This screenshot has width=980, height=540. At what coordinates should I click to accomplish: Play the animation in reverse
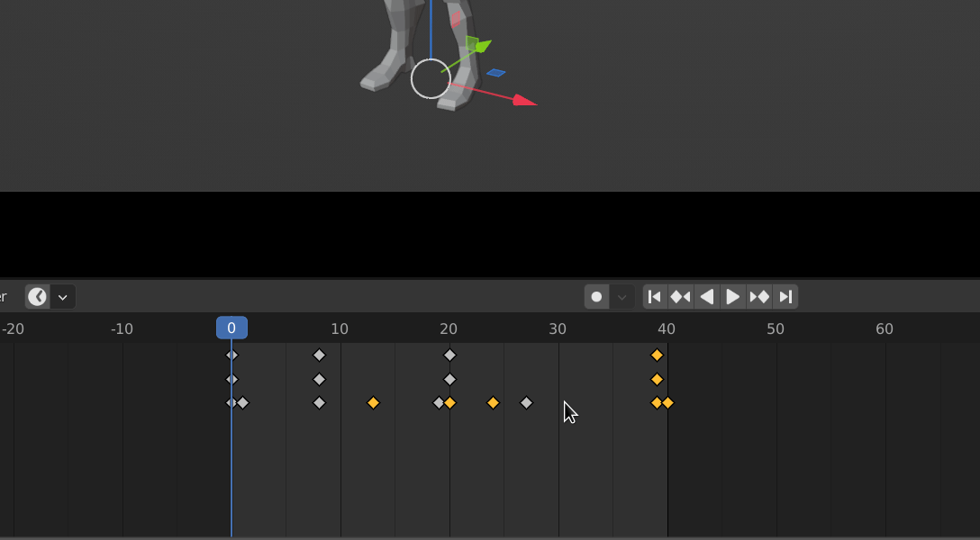(x=707, y=296)
